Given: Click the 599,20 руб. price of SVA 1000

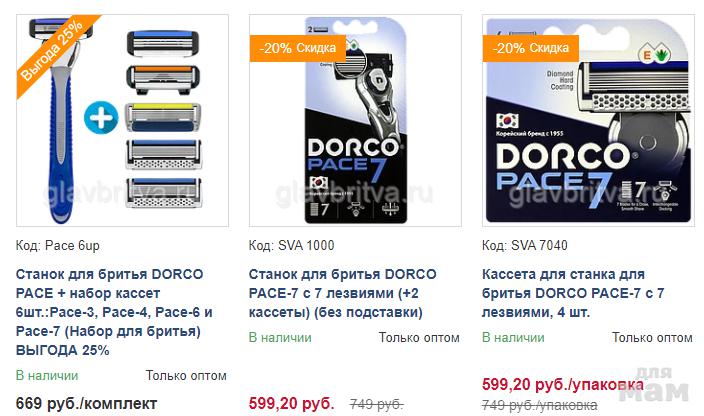Looking at the screenshot, I should (x=292, y=403).
